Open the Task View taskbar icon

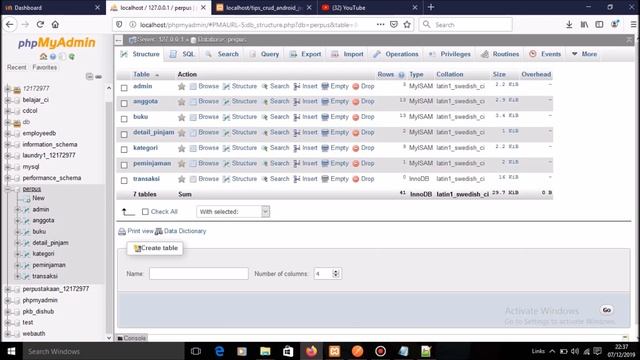coord(196,351)
